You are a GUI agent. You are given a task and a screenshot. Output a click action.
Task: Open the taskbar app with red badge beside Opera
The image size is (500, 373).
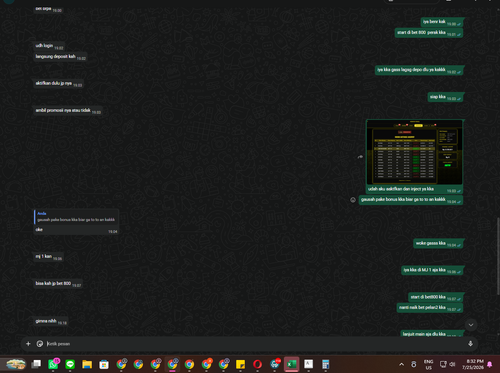point(275,364)
